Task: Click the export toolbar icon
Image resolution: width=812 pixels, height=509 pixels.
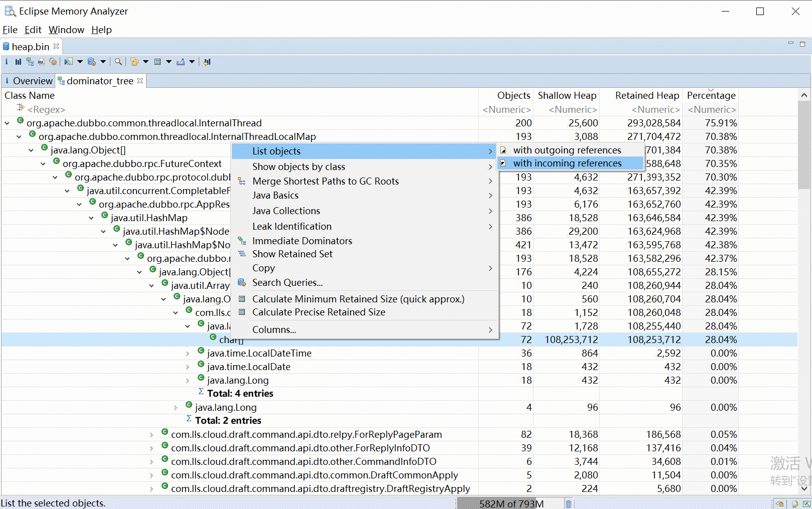Action: (181, 62)
